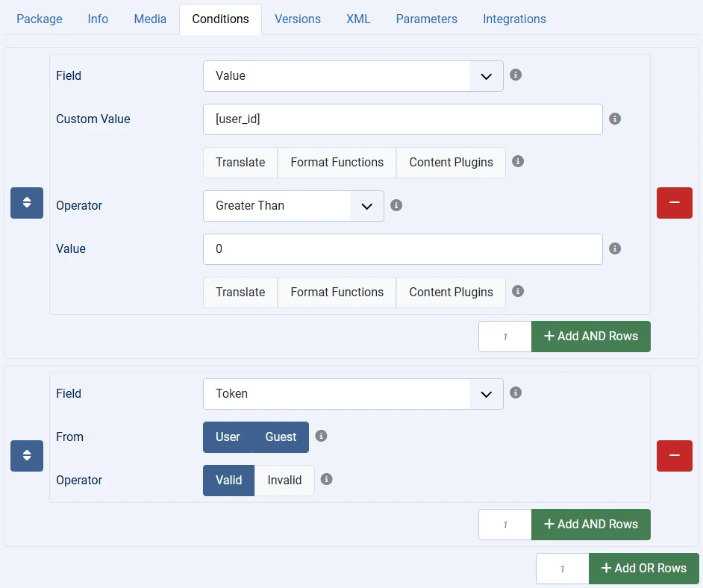
Task: Switch to the Parameters tab
Action: tap(426, 19)
